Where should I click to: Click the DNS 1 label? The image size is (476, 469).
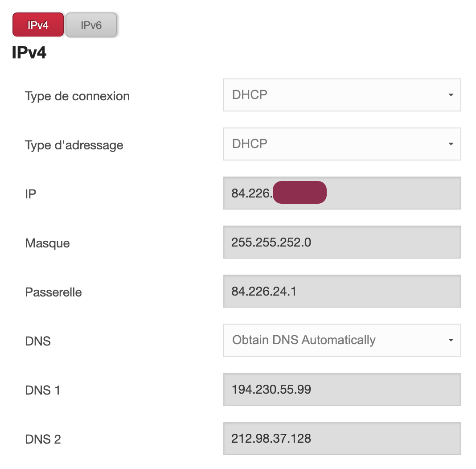43,391
